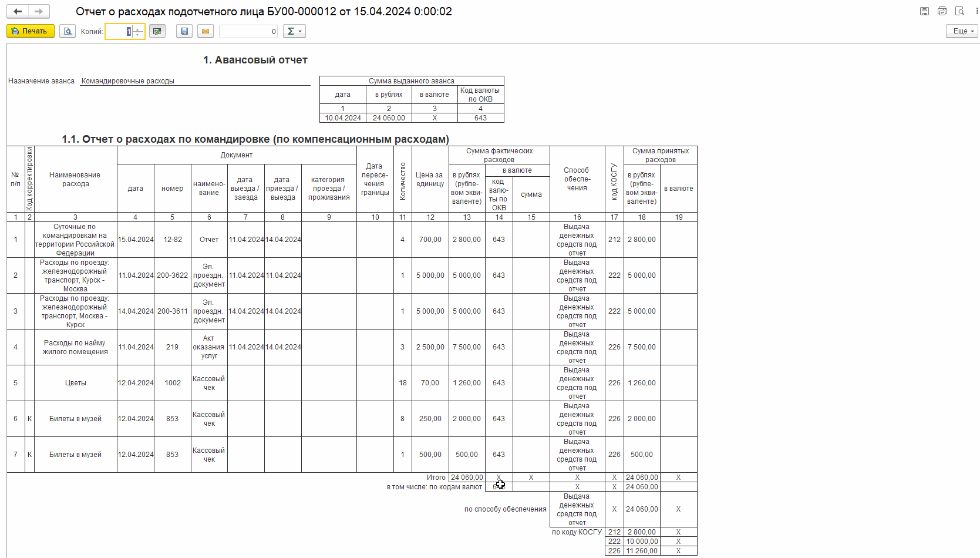
Task: Select the Командировочные расходы text
Action: [x=127, y=81]
